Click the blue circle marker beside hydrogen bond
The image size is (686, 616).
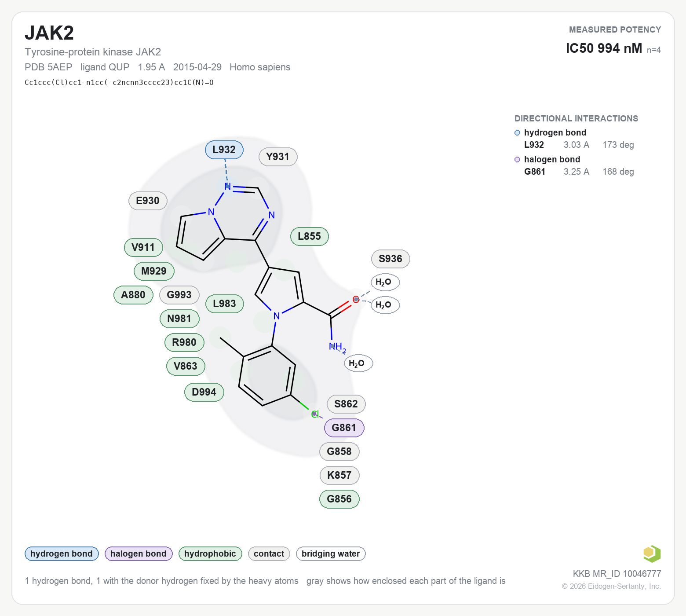click(x=517, y=133)
